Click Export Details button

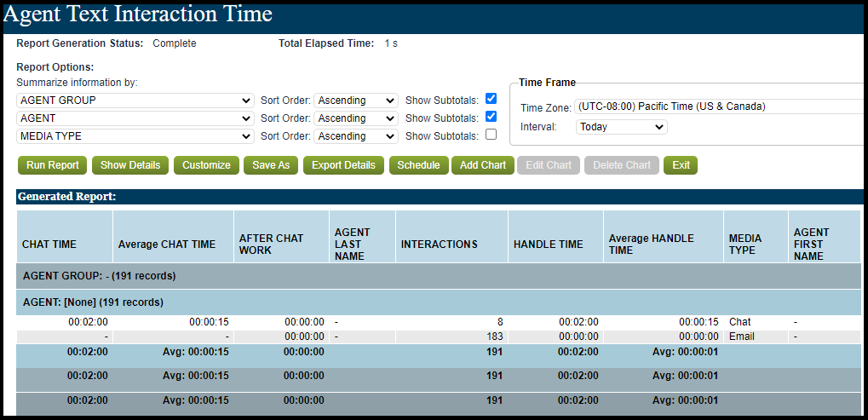[x=344, y=165]
